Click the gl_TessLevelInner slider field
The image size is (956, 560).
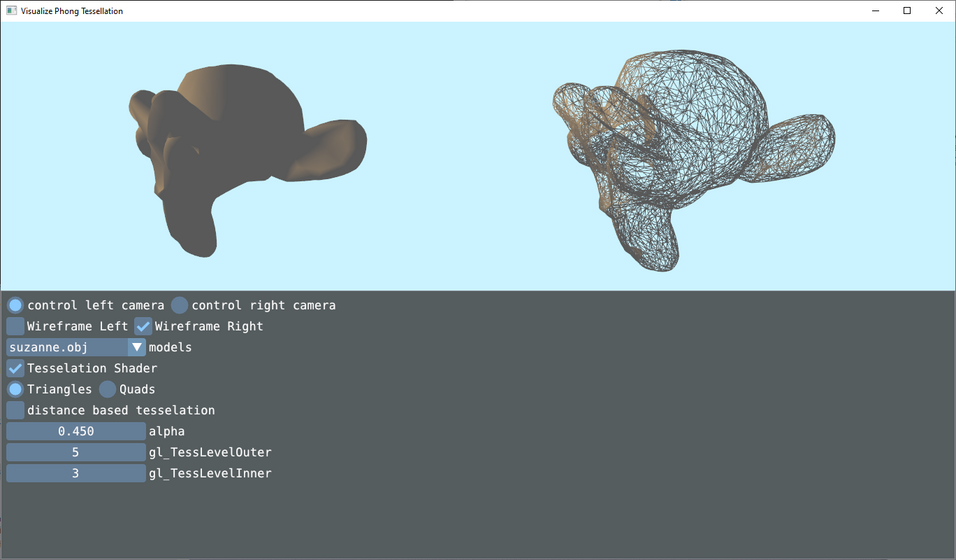click(x=76, y=473)
